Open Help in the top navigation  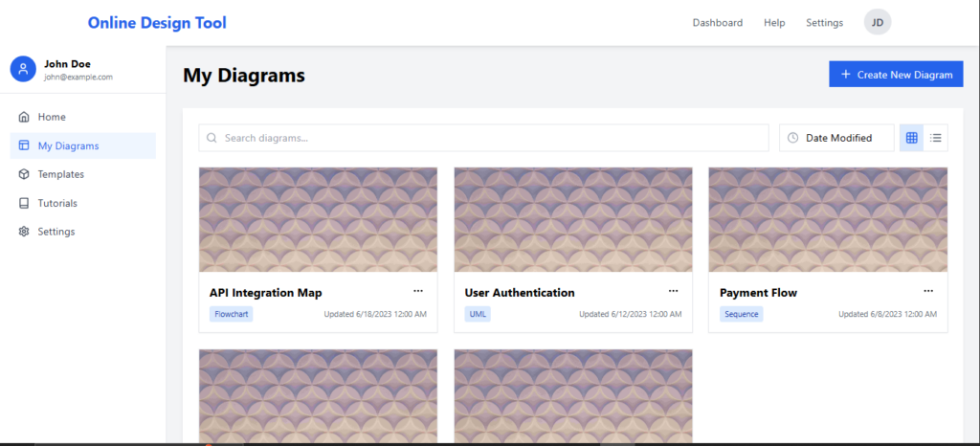click(774, 22)
